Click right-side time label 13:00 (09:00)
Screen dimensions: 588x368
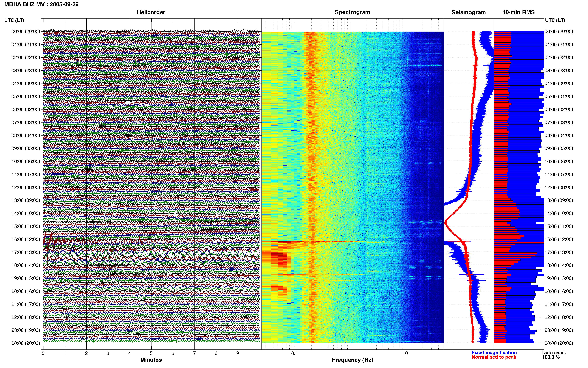(559, 200)
